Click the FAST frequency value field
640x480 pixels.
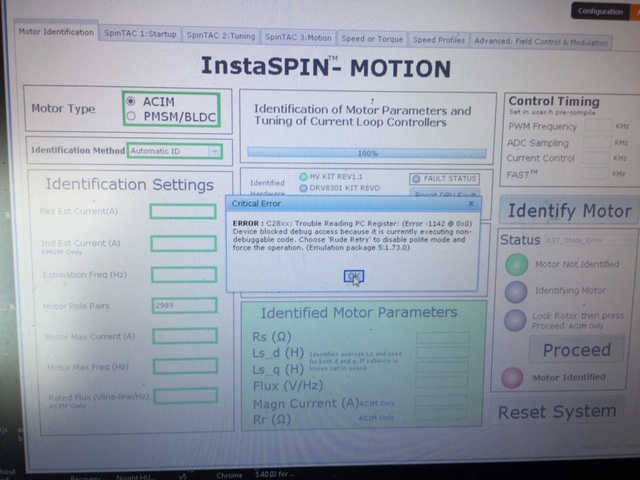tap(595, 173)
